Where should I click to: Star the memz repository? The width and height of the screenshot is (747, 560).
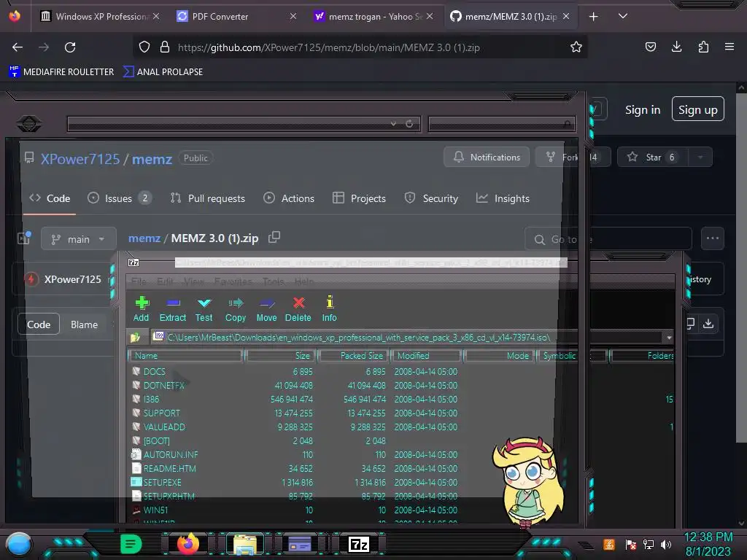tap(652, 157)
